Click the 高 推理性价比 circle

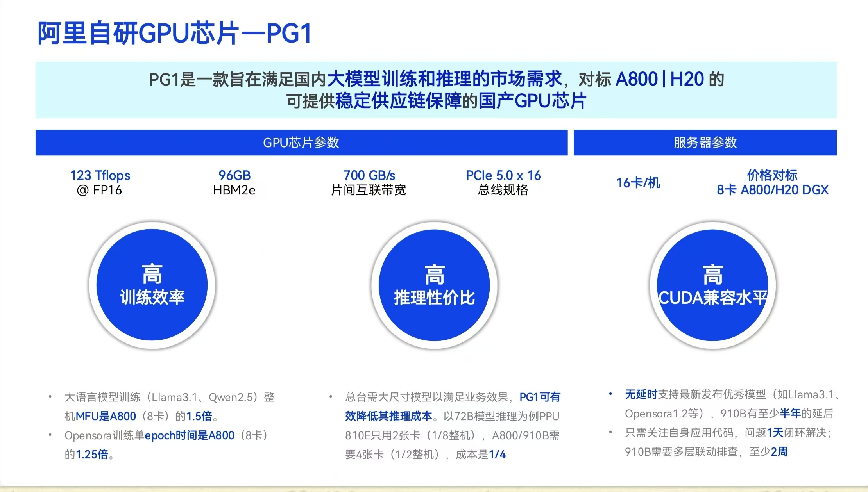[x=434, y=285]
